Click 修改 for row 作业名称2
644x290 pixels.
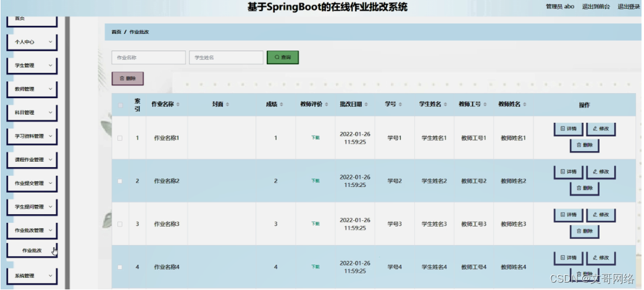click(601, 172)
